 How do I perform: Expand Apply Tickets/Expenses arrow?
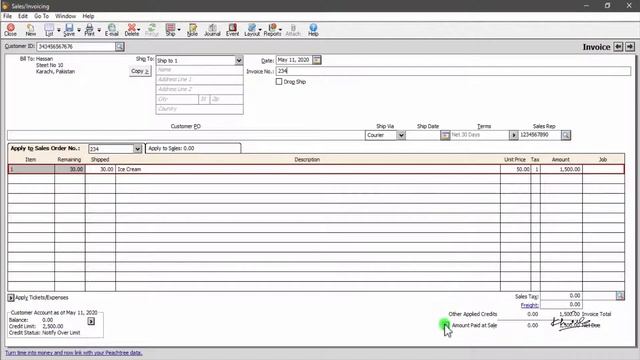tap(11, 298)
